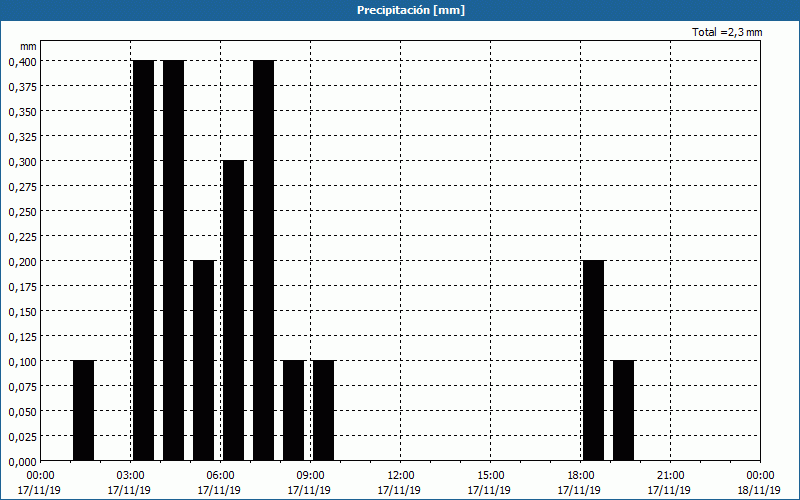Click the 00:00 label above 18/11/19

click(x=760, y=476)
